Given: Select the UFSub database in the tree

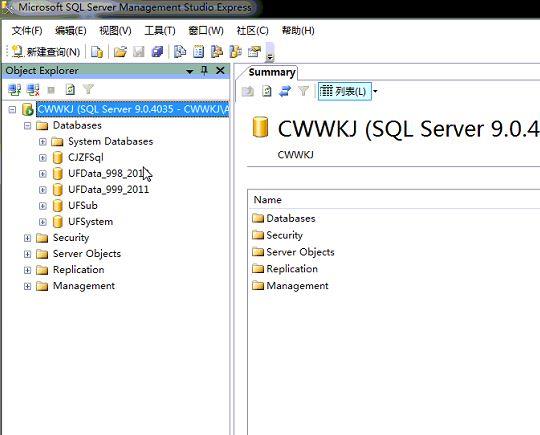Looking at the screenshot, I should coord(83,206).
